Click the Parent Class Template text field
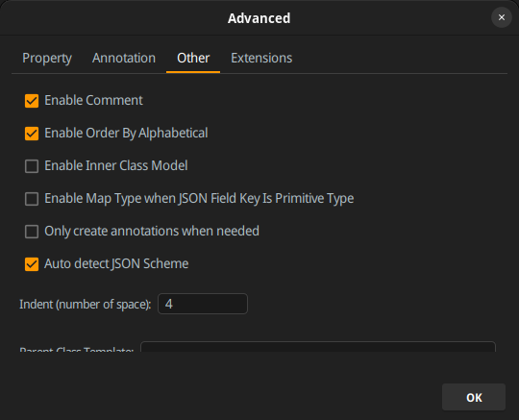 coord(318,347)
